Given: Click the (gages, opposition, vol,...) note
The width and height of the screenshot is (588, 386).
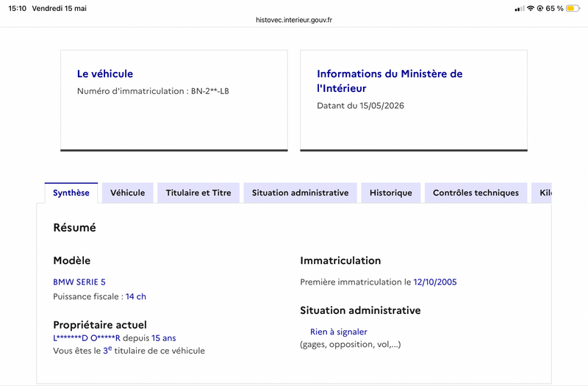Looking at the screenshot, I should point(351,344).
